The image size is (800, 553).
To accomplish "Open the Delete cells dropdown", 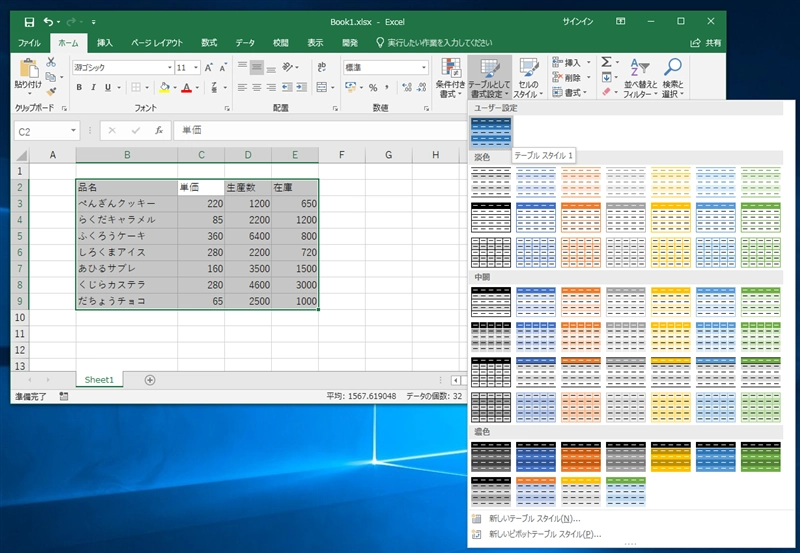I will coord(589,78).
